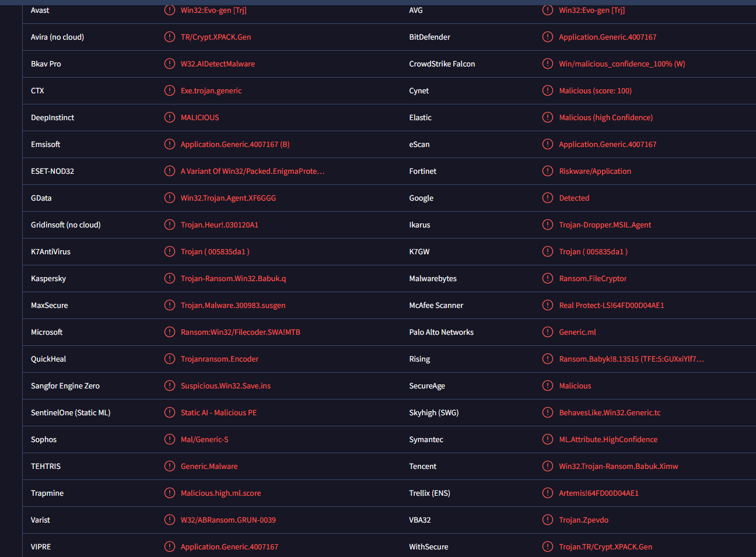Click Real Protect-LS!64FD00D04AE1 result
The width and height of the screenshot is (756, 557).
pyautogui.click(x=611, y=305)
